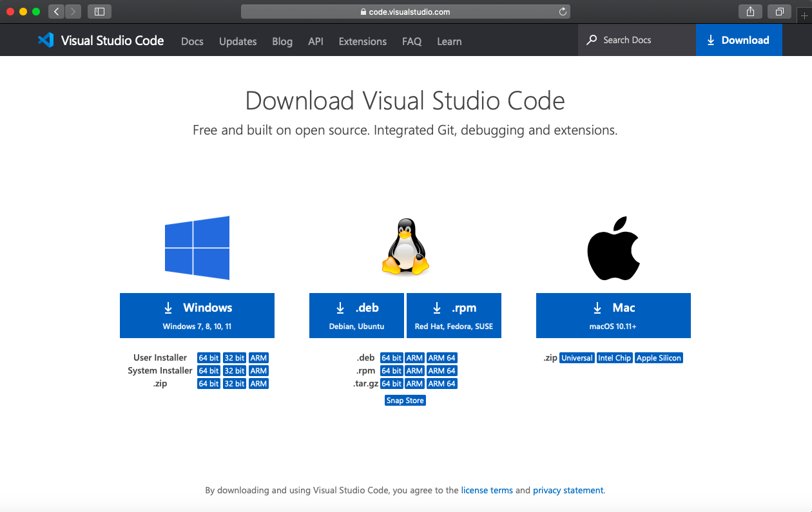Download Windows .zip 64 bit
The width and height of the screenshot is (812, 512).
click(x=209, y=384)
